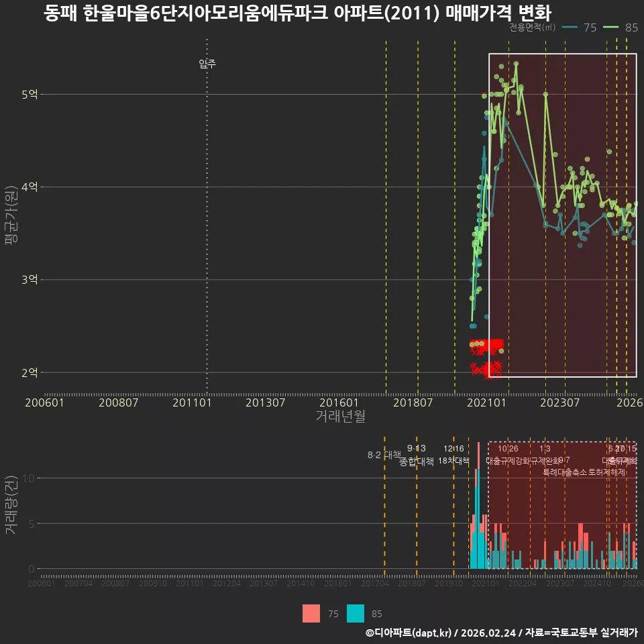
Task: Click the 10·26 policy date label
Action: [508, 449]
